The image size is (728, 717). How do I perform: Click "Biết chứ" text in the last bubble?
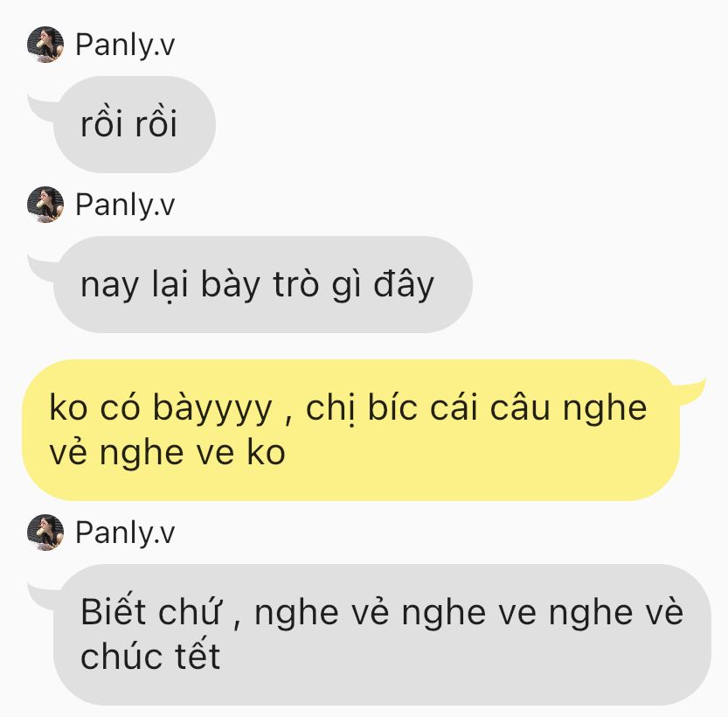[x=151, y=610]
